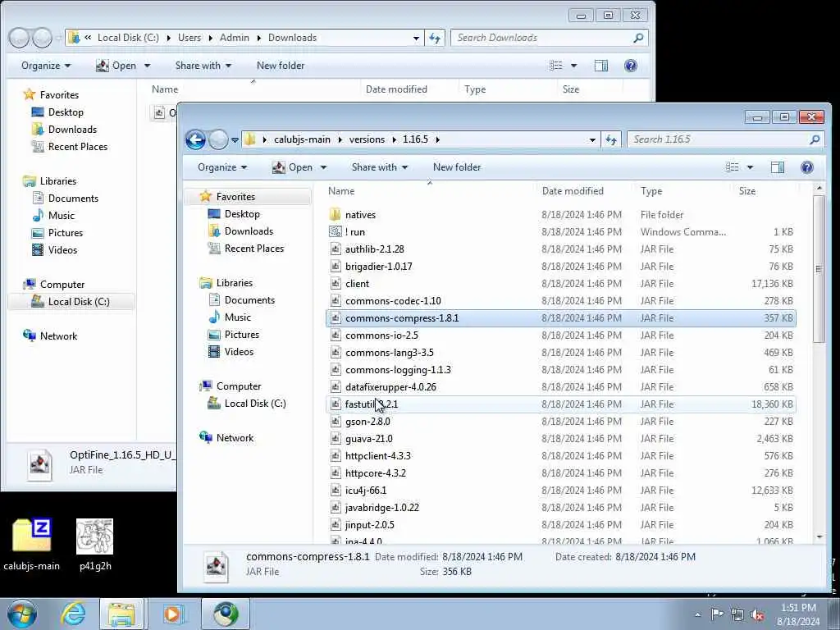The height and width of the screenshot is (630, 840).
Task: Click the Action Center flag tray icon
Action: point(717,614)
